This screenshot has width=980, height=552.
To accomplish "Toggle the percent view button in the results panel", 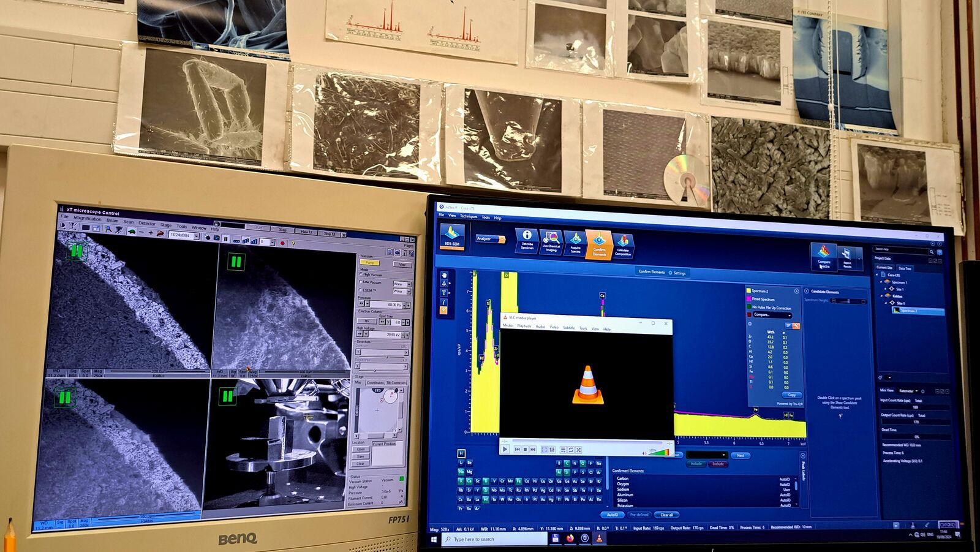I will [x=796, y=326].
